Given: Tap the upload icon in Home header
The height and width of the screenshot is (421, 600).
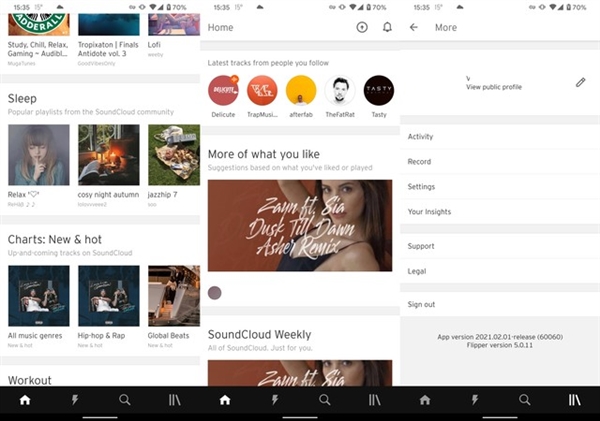Looking at the screenshot, I should click(362, 28).
